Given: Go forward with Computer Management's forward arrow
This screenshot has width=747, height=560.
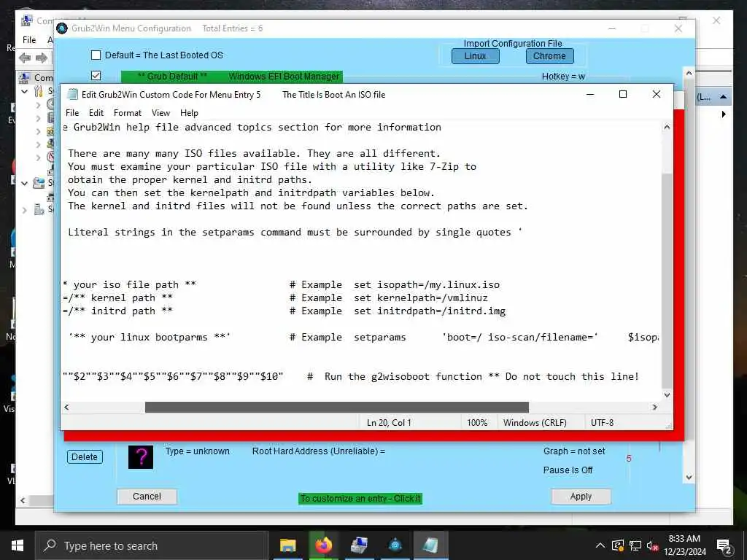Looking at the screenshot, I should [42, 58].
